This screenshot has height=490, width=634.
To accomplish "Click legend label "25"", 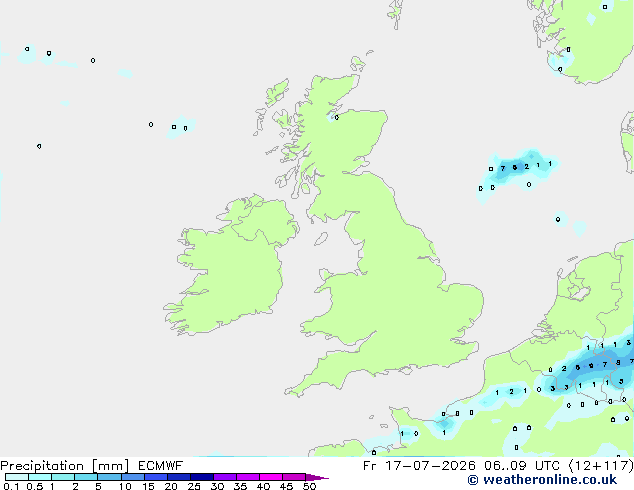I will [x=194, y=486].
